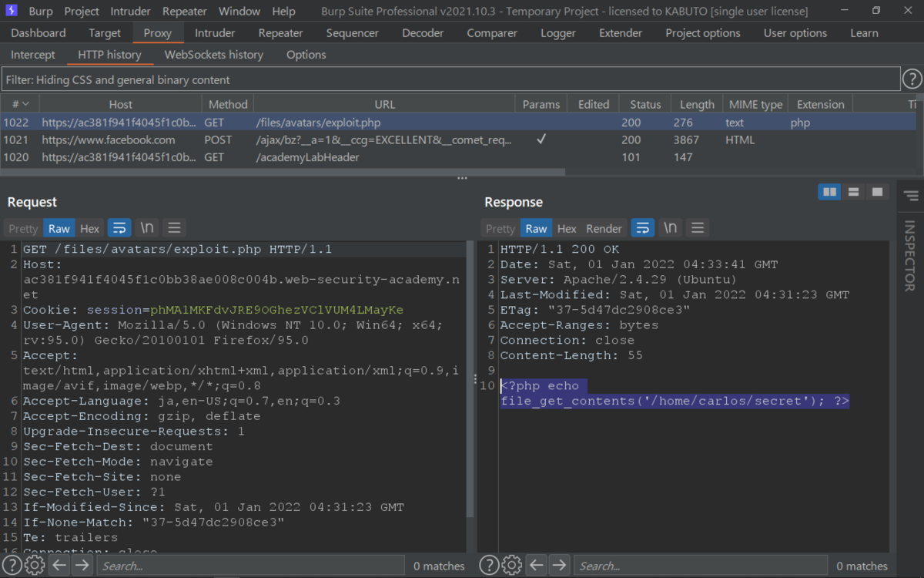Open the Burp menu
The image size is (924, 578).
(41, 12)
